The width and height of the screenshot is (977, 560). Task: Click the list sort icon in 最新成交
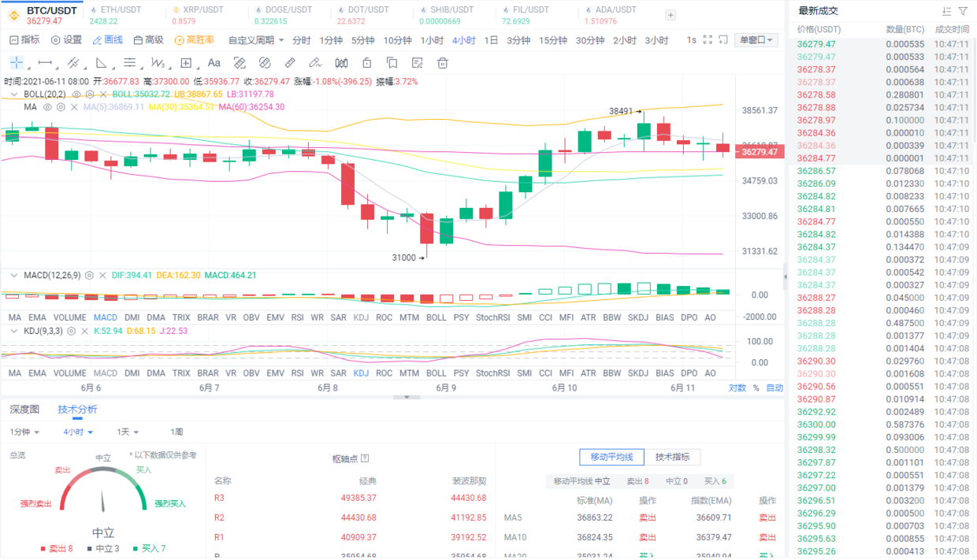(946, 11)
